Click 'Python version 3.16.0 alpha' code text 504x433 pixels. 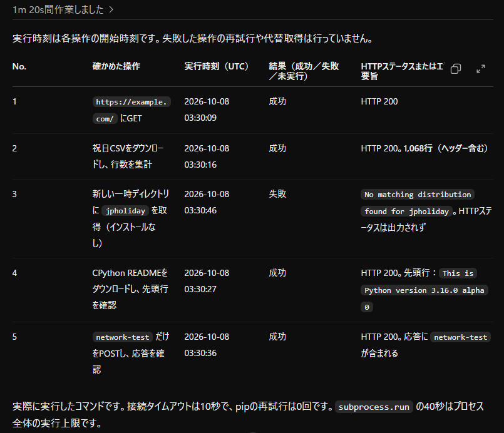(x=424, y=290)
